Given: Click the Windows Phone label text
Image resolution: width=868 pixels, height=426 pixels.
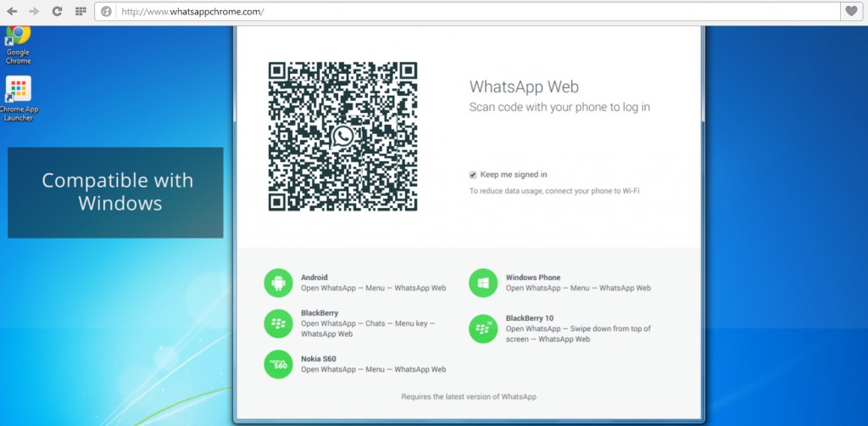Looking at the screenshot, I should click(533, 277).
